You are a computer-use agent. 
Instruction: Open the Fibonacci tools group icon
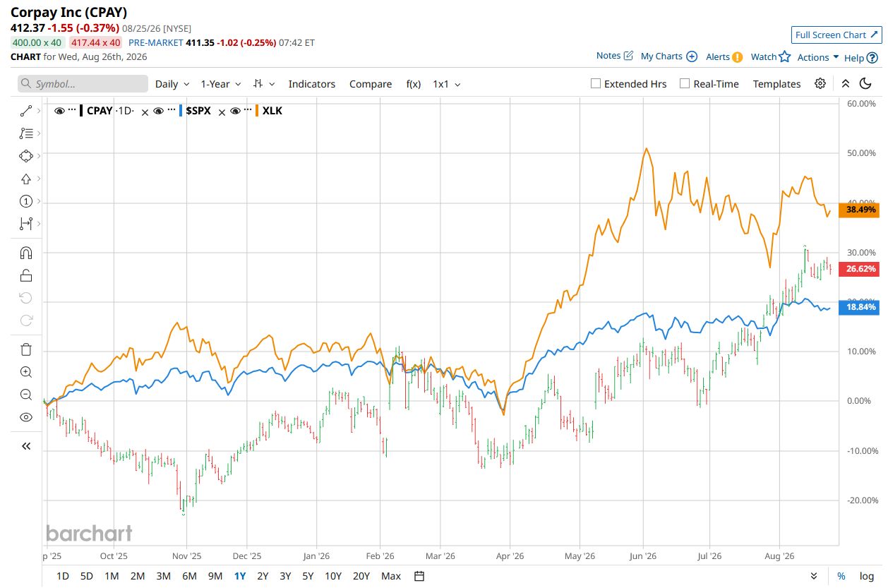26,133
